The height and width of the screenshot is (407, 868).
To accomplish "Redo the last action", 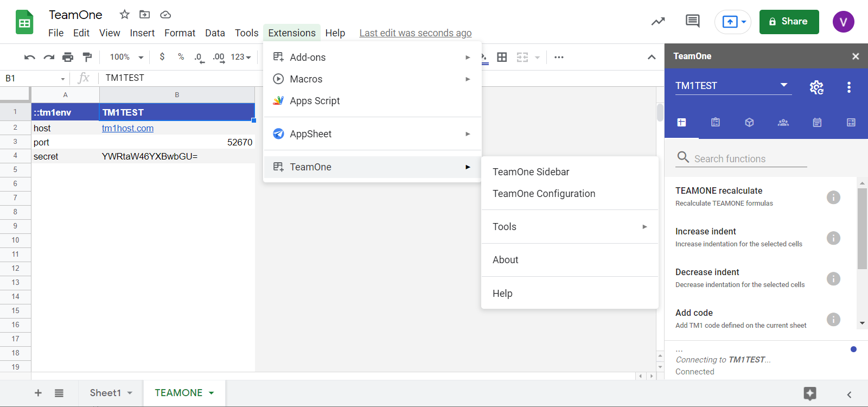I will (49, 57).
